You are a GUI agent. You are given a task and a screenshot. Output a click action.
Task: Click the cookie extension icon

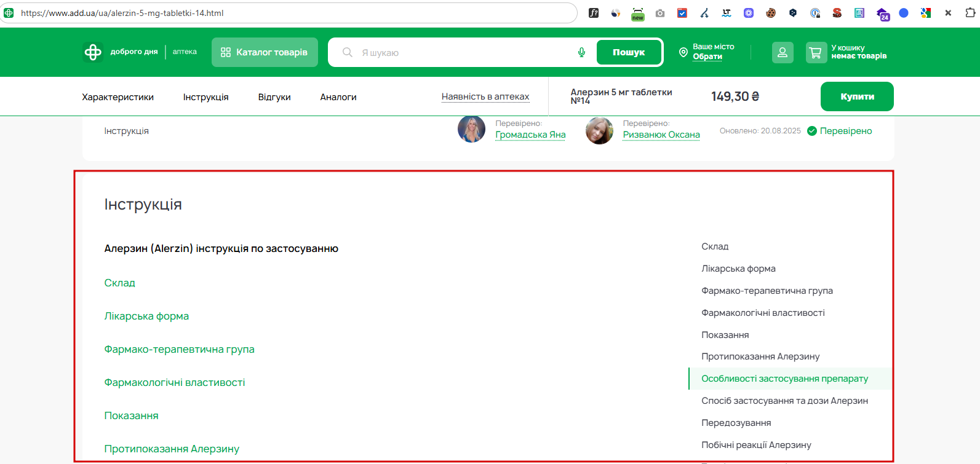coord(771,13)
